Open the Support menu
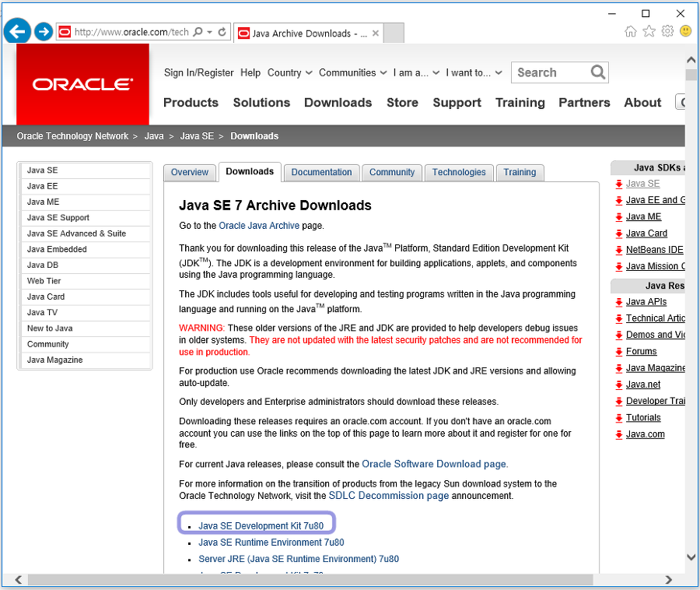 click(x=457, y=102)
